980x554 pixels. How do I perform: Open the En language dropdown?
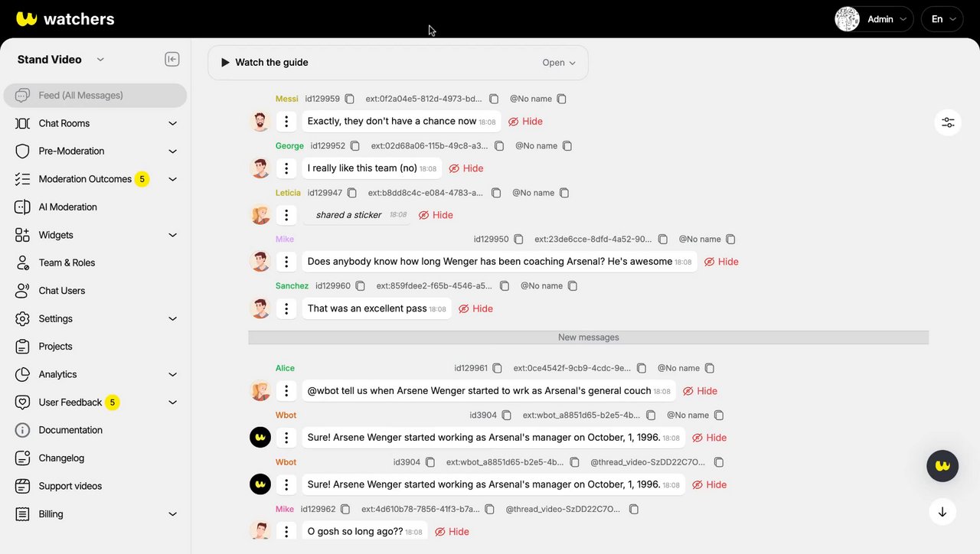coord(942,19)
